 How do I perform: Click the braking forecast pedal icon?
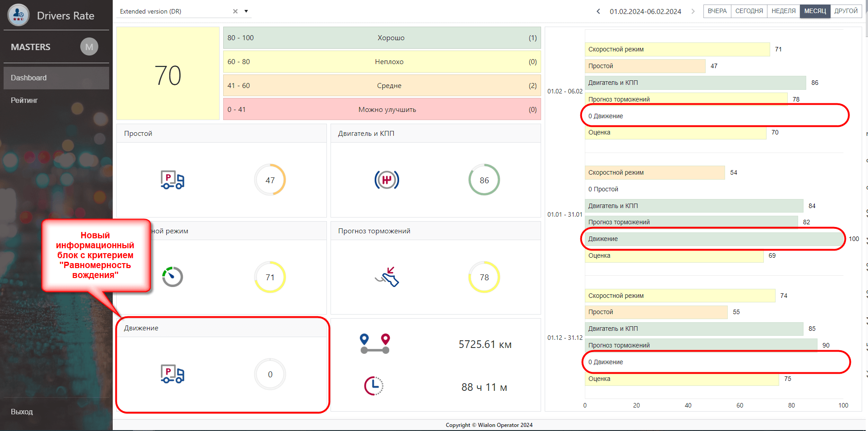(387, 277)
